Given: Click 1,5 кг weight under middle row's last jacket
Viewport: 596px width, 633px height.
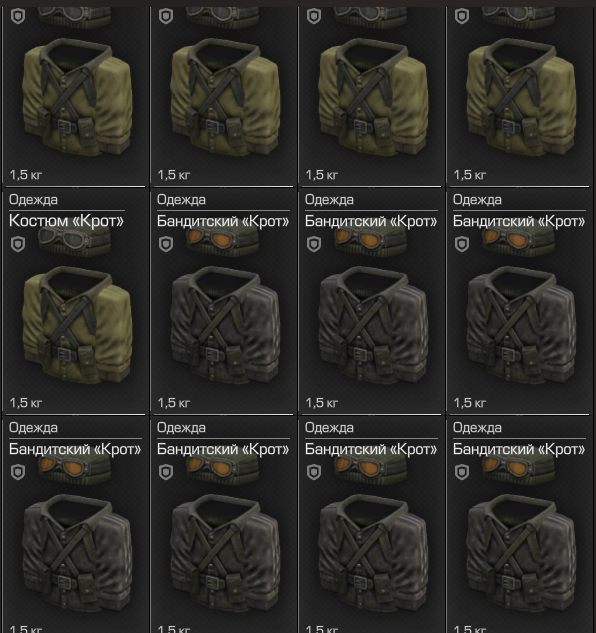Looking at the screenshot, I should click(470, 402).
